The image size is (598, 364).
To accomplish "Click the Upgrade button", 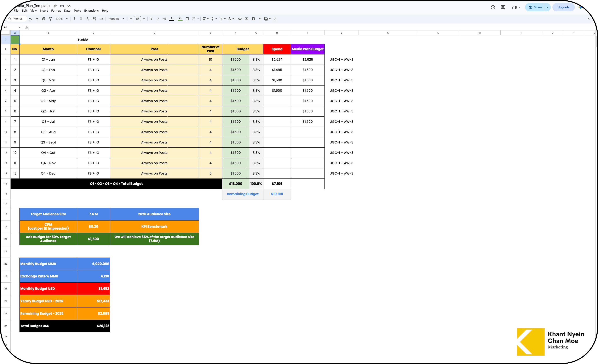I will 563,7.
